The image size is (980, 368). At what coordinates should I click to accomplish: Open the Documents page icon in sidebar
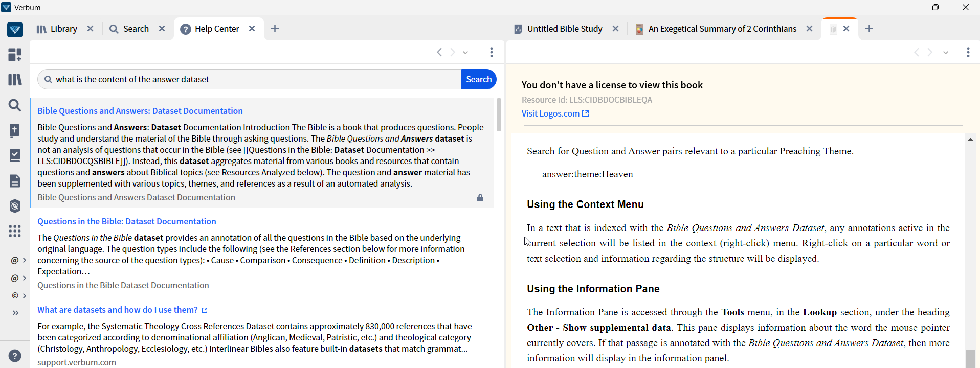[15, 181]
